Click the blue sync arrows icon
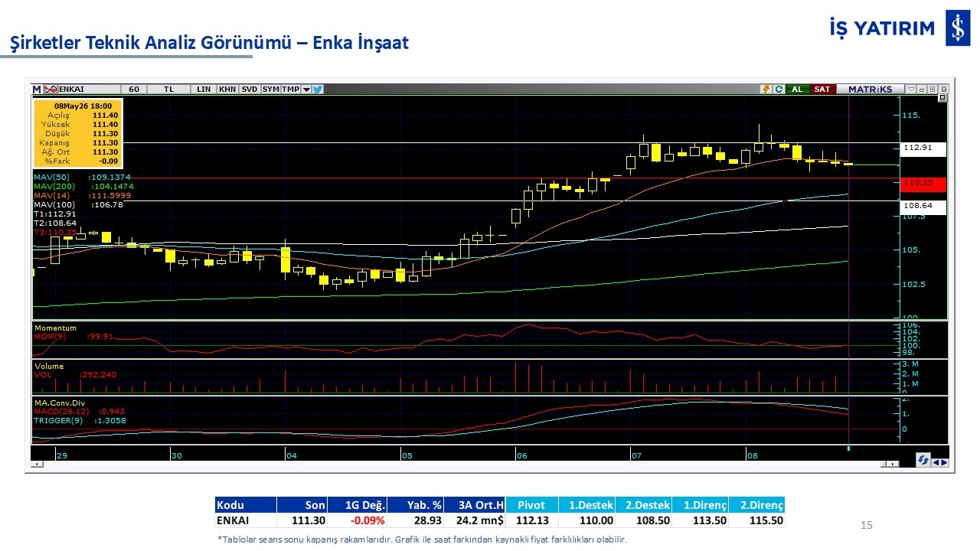 click(x=923, y=460)
